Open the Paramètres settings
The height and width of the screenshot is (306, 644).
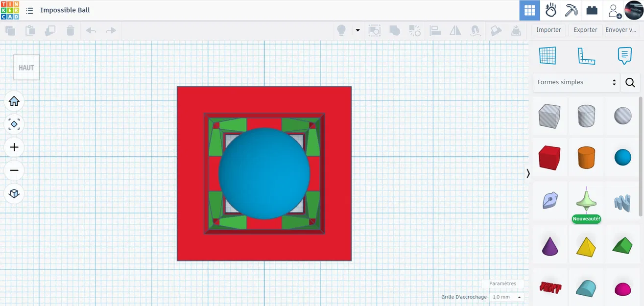503,283
